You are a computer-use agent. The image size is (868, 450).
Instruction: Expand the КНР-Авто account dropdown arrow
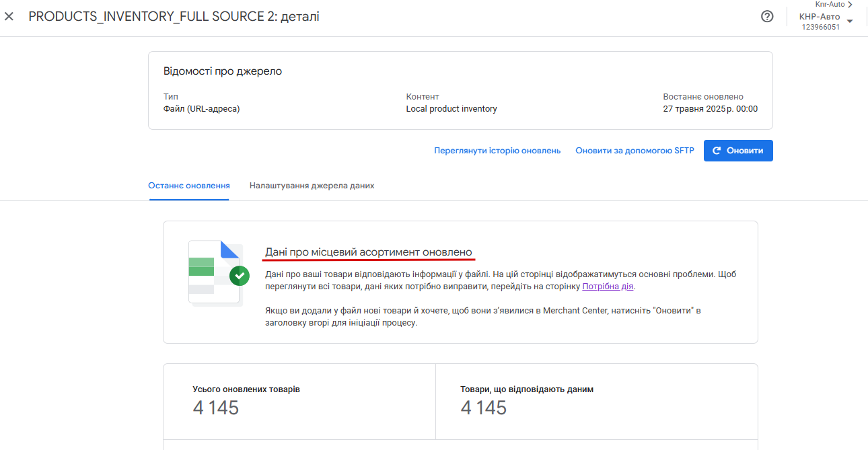[x=850, y=21]
